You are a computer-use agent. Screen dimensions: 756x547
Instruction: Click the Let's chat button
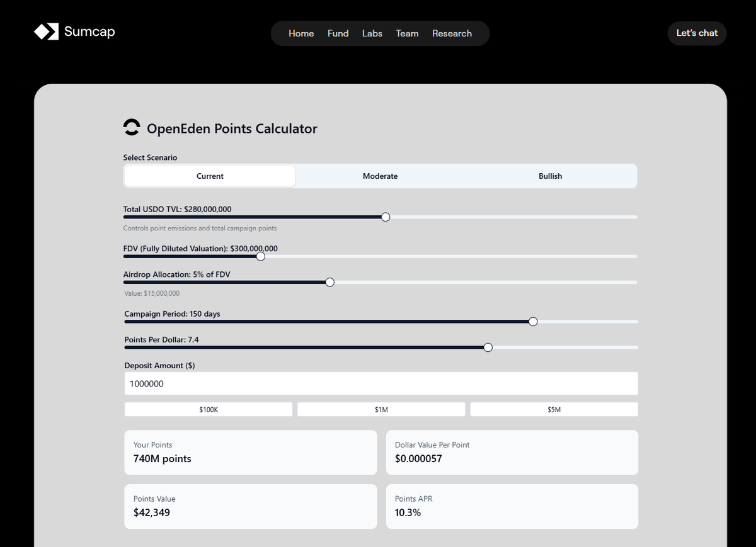tap(697, 33)
